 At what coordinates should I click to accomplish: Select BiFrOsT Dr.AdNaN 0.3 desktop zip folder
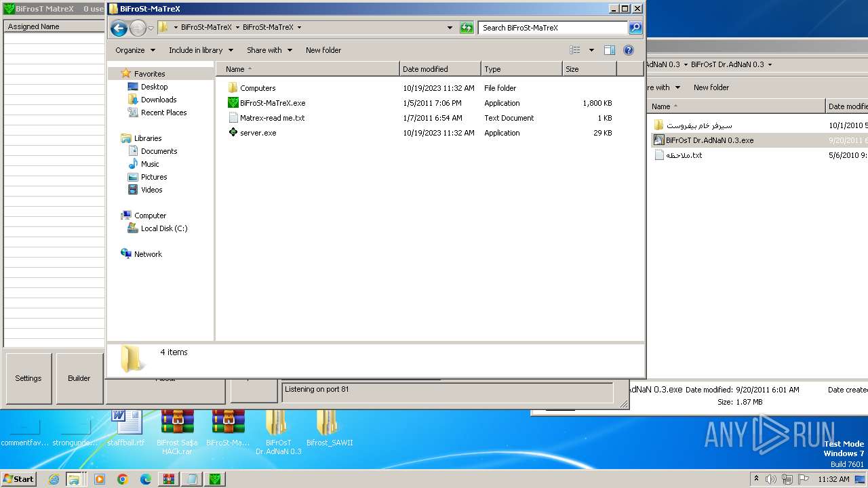point(278,432)
